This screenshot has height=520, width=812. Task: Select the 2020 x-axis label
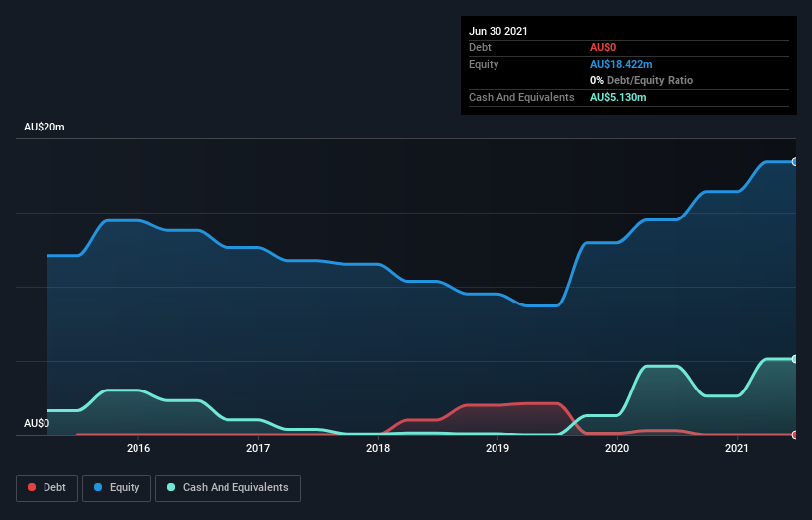coord(617,448)
